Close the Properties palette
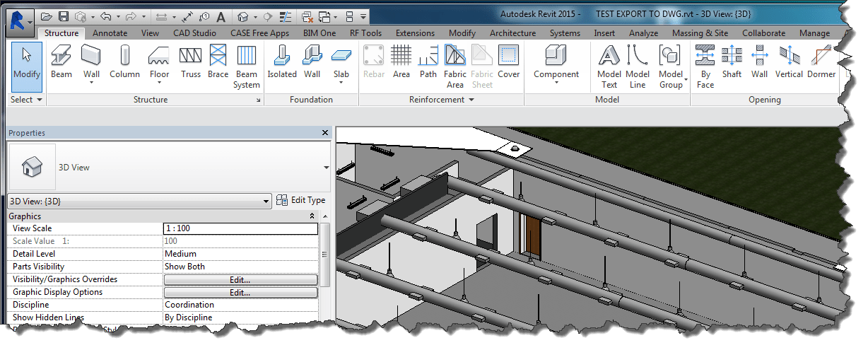The height and width of the screenshot is (350, 868). tap(325, 133)
